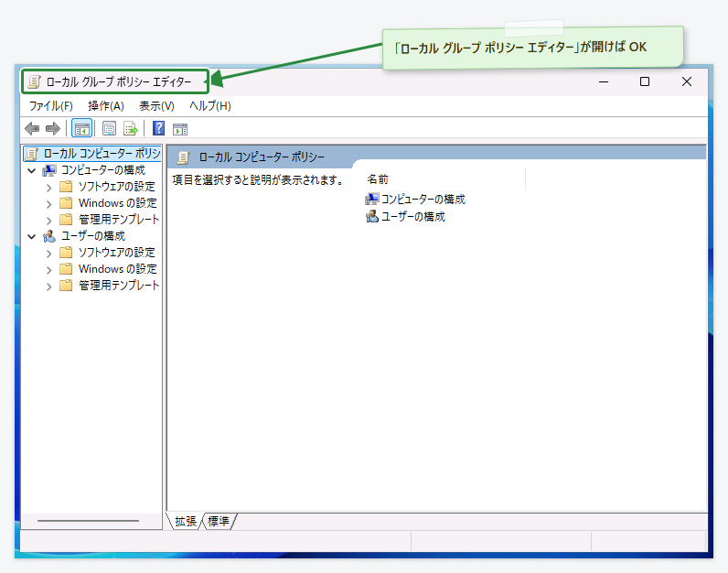Open the 操作(A) menu
The height and width of the screenshot is (573, 728).
(106, 106)
